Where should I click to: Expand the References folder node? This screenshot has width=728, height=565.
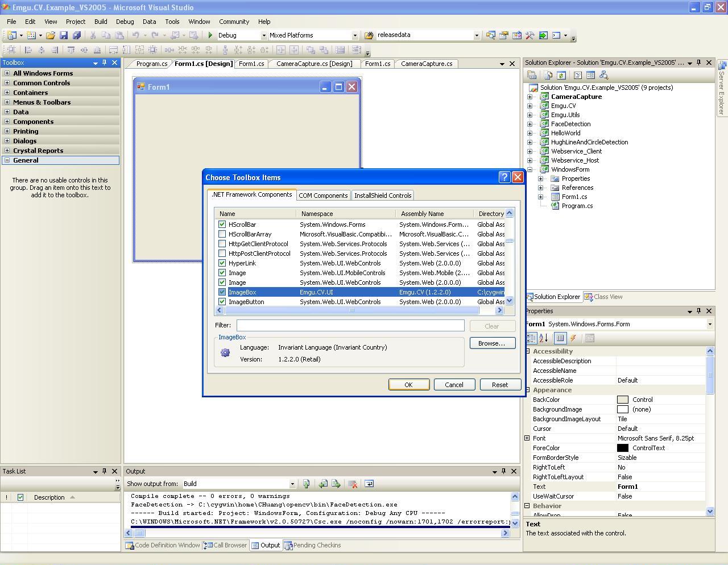[540, 188]
